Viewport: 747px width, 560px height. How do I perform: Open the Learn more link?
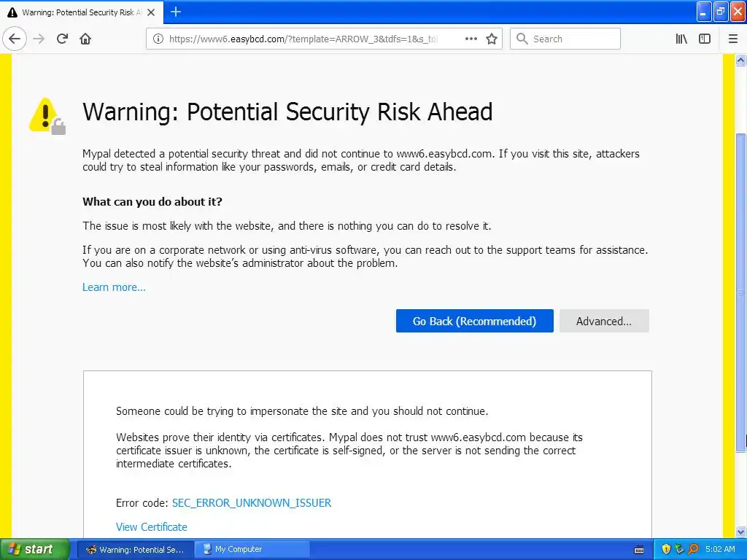pyautogui.click(x=114, y=287)
